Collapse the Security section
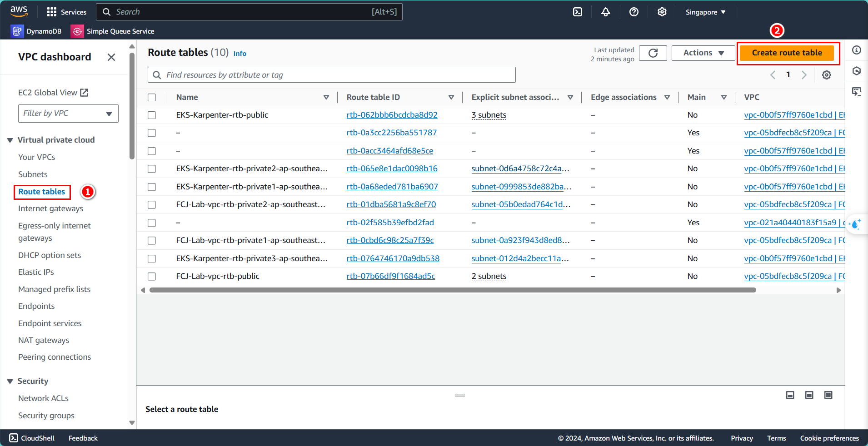The height and width of the screenshot is (446, 868). click(10, 382)
